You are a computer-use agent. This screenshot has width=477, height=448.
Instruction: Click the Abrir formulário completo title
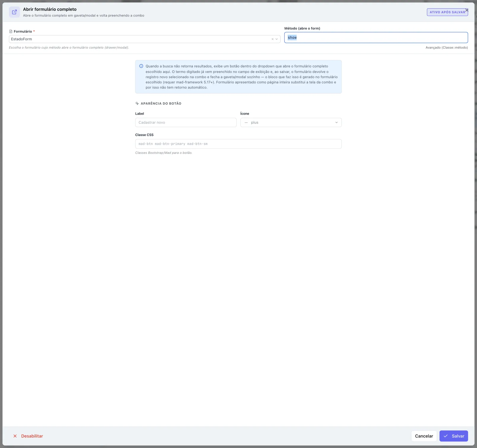[50, 9]
